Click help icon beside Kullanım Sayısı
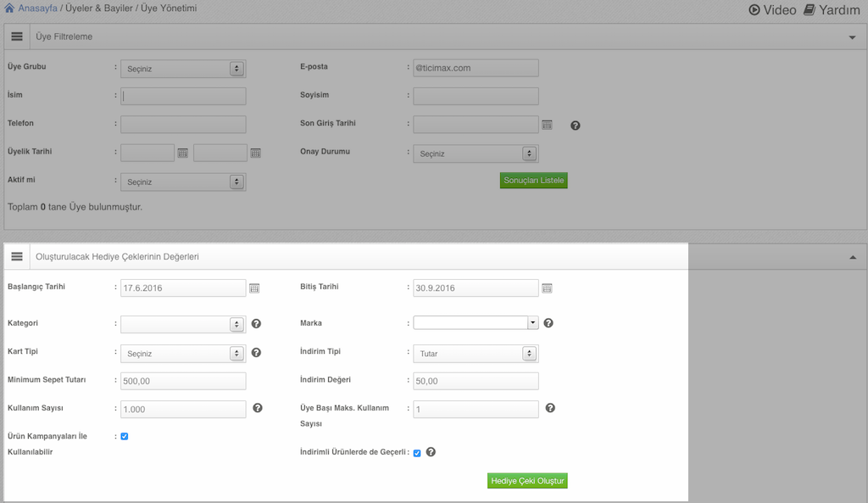Image resolution: width=868 pixels, height=503 pixels. point(258,408)
